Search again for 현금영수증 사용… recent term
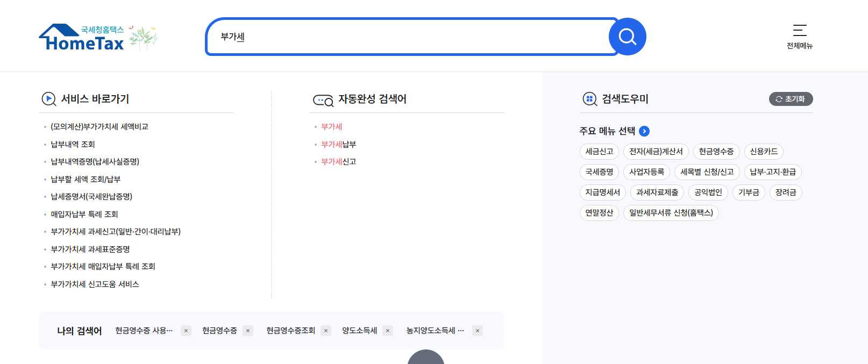Screen dimensions: 868x364 coord(144,331)
